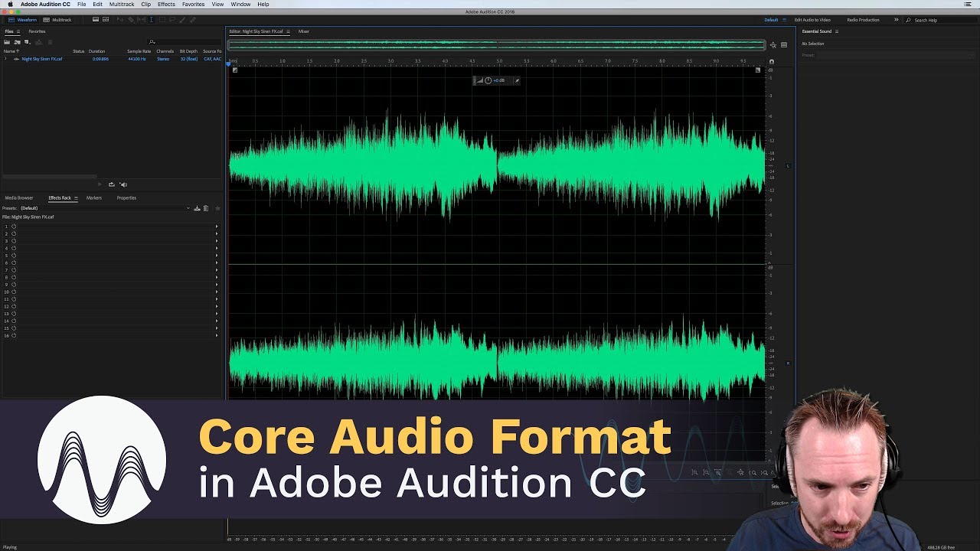The width and height of the screenshot is (980, 551).
Task: Select the Slip tool in toolbar
Action: tap(141, 20)
